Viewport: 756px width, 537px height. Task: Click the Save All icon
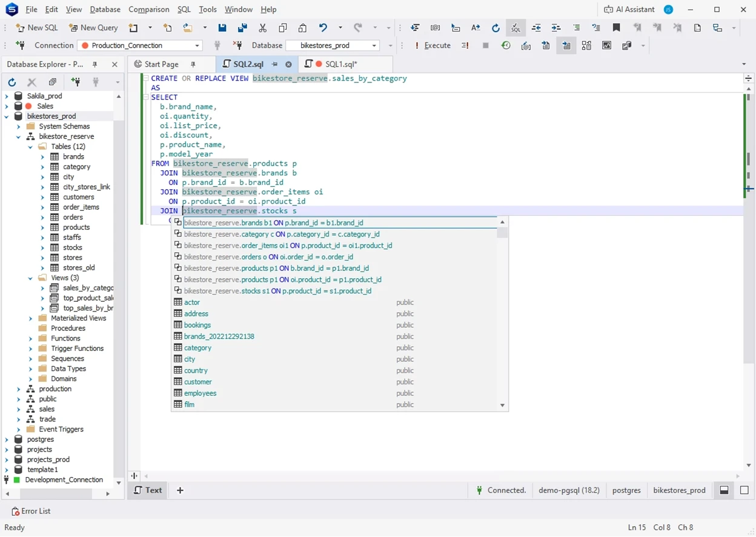[x=242, y=28]
